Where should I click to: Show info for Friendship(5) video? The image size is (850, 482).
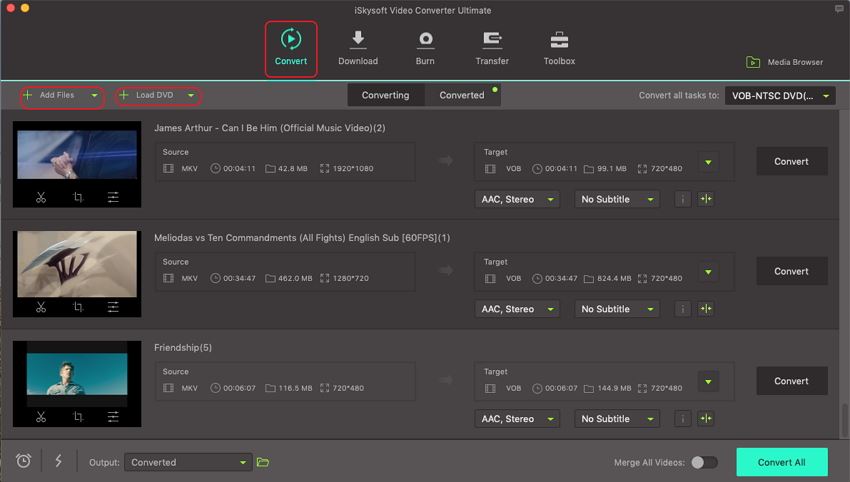tap(682, 419)
